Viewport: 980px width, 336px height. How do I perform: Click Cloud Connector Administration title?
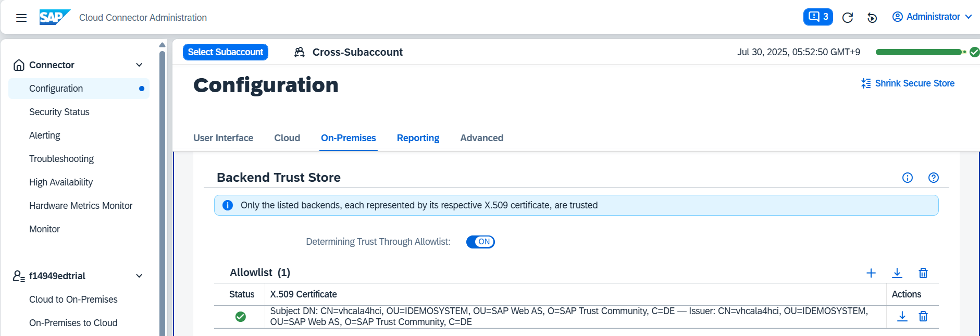pyautogui.click(x=143, y=18)
